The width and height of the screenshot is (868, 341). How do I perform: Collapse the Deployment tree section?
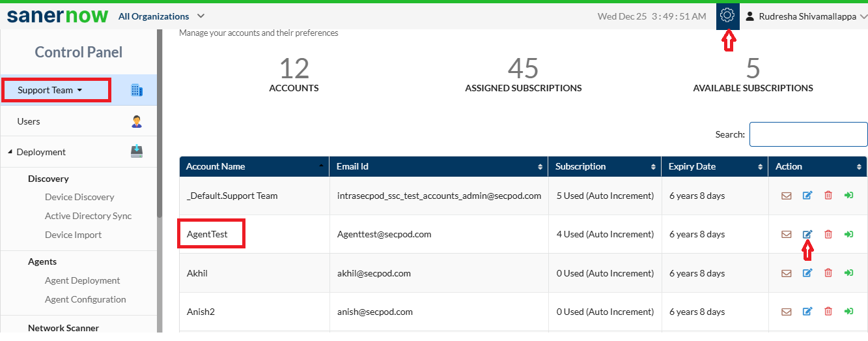click(10, 152)
